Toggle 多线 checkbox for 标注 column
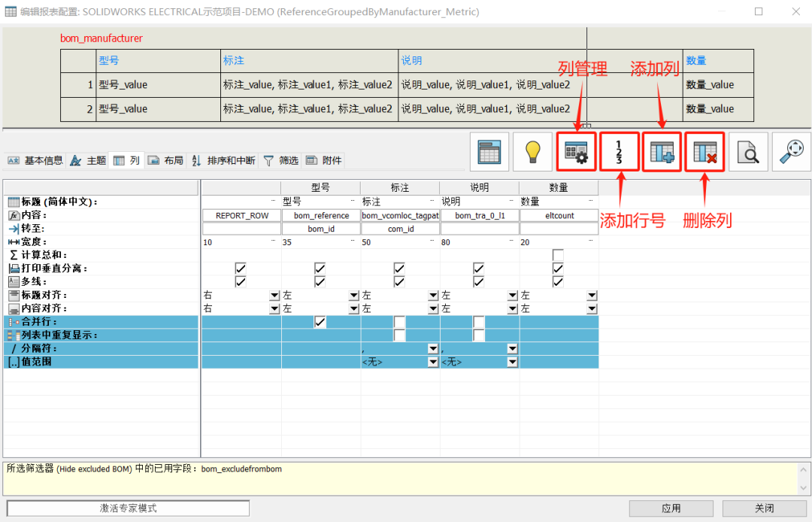Image resolution: width=812 pixels, height=522 pixels. [398, 282]
